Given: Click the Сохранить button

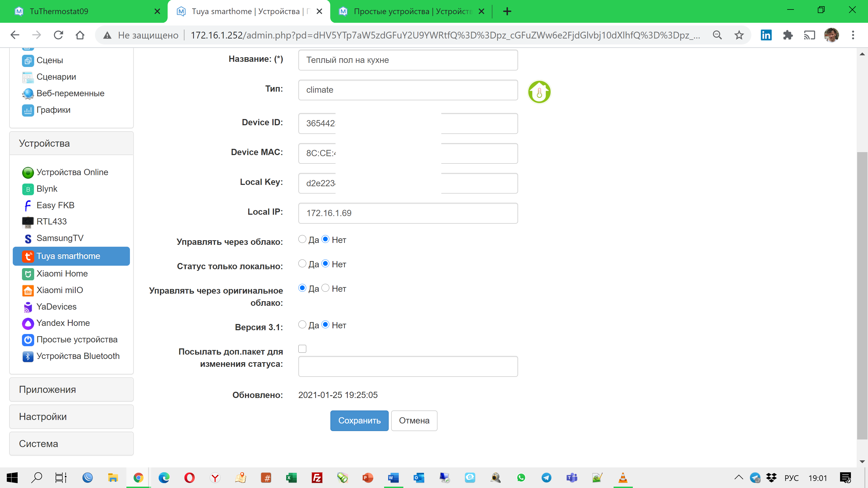Looking at the screenshot, I should tap(359, 420).
